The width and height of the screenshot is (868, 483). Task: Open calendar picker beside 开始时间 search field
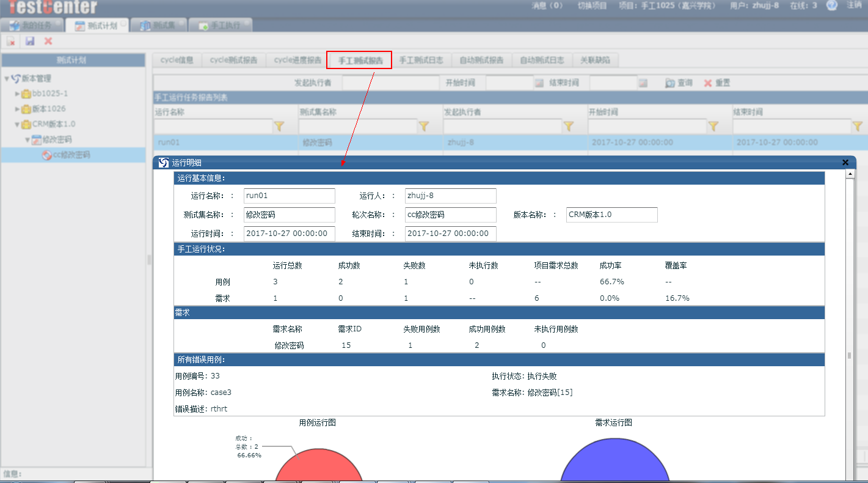(539, 83)
